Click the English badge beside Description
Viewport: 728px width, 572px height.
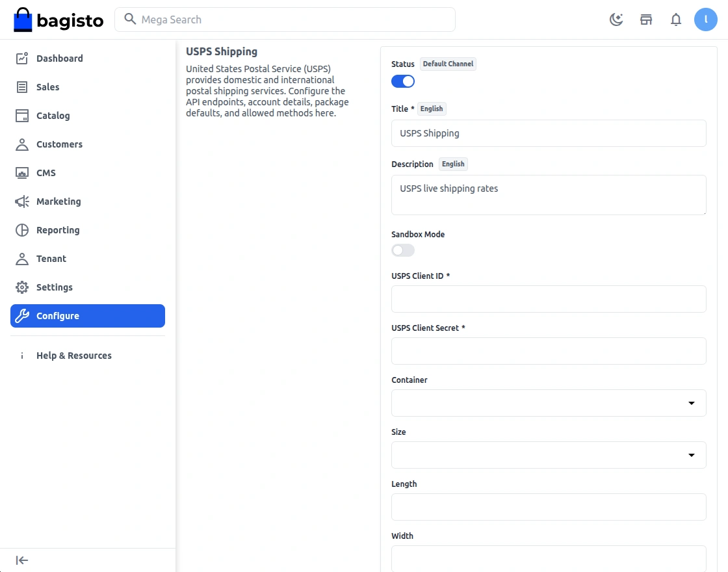[x=452, y=164]
